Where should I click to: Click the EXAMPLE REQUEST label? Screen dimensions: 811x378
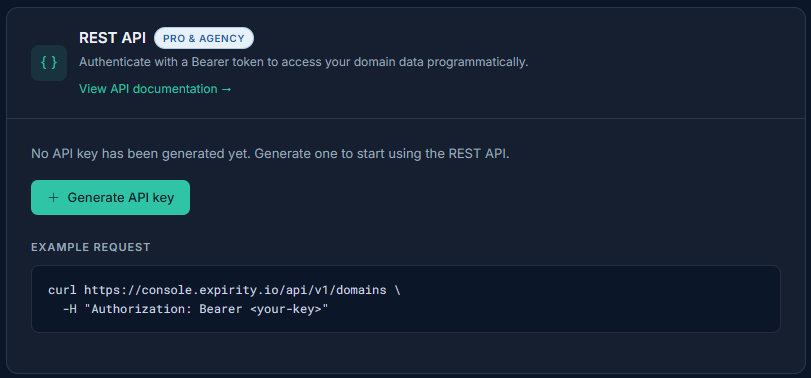[91, 247]
